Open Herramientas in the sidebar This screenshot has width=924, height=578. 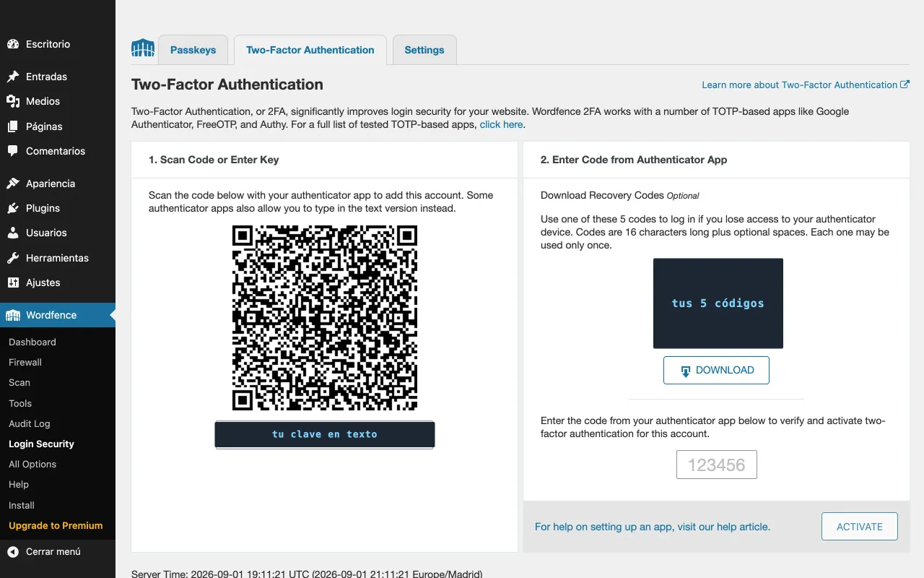point(58,258)
